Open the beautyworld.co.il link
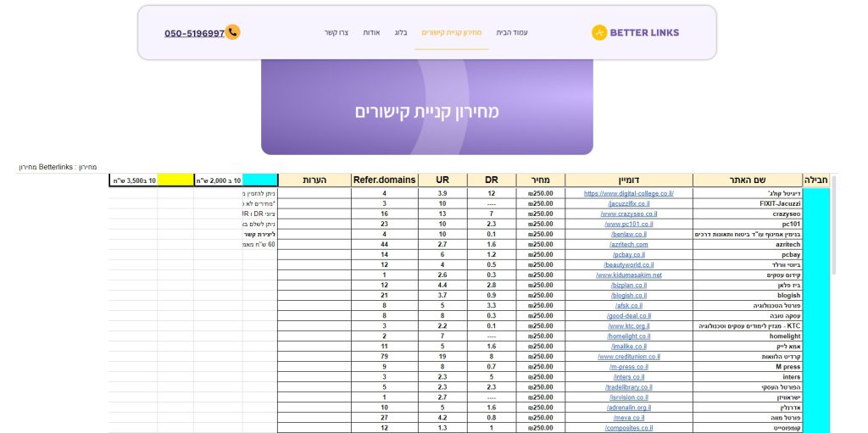Screen dimensions: 868x433 (629, 264)
